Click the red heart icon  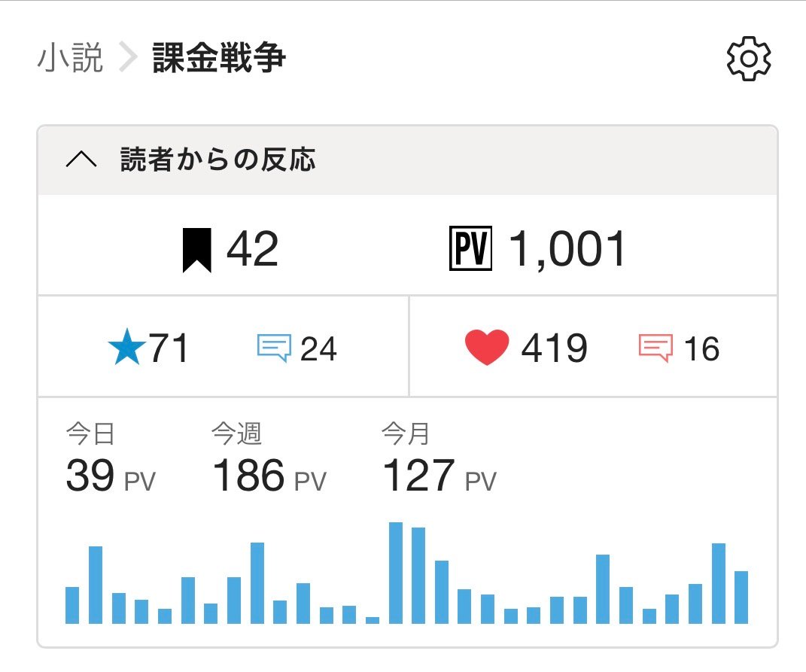(487, 349)
